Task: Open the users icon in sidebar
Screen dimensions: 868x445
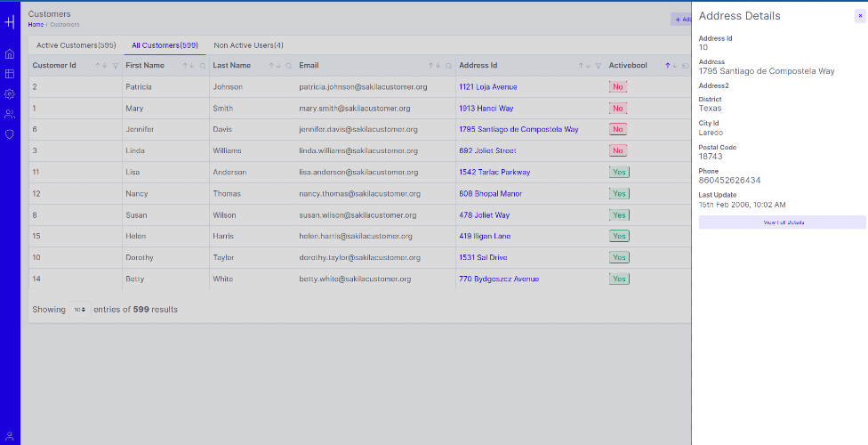Action: point(10,114)
